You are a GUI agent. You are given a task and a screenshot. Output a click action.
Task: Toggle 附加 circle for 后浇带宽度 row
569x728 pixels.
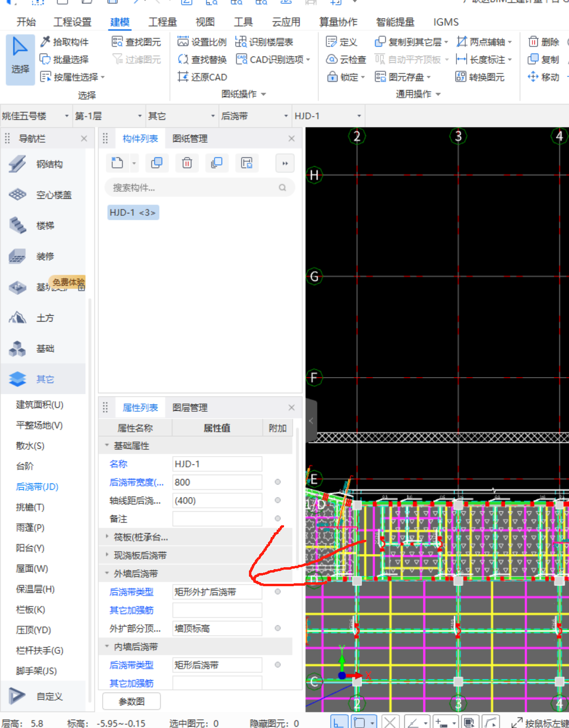click(278, 482)
